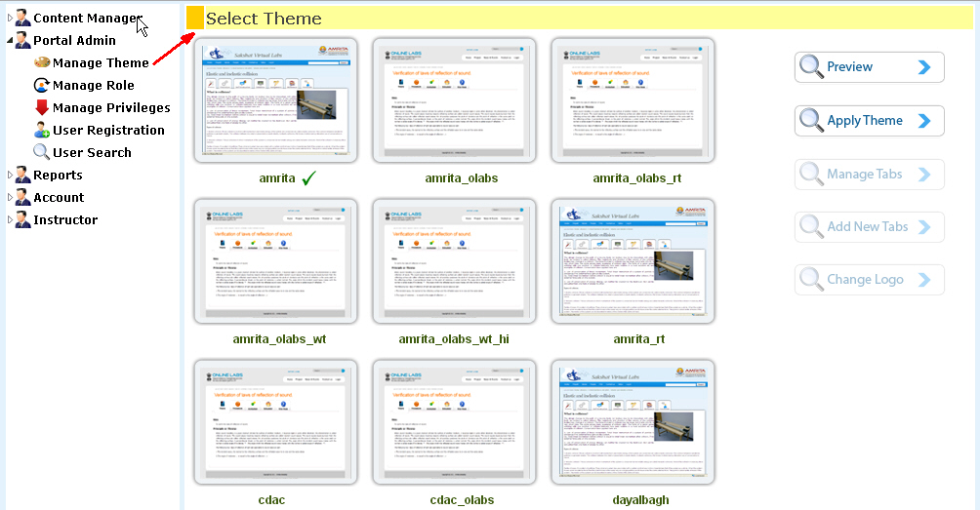Select Instructor label in sidebar
Viewport: 980px width, 510px height.
click(65, 220)
